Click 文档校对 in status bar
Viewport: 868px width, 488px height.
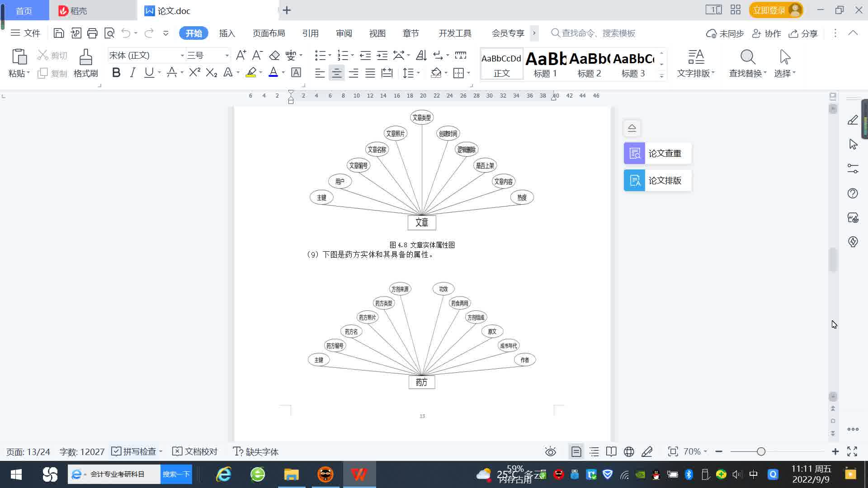195,451
